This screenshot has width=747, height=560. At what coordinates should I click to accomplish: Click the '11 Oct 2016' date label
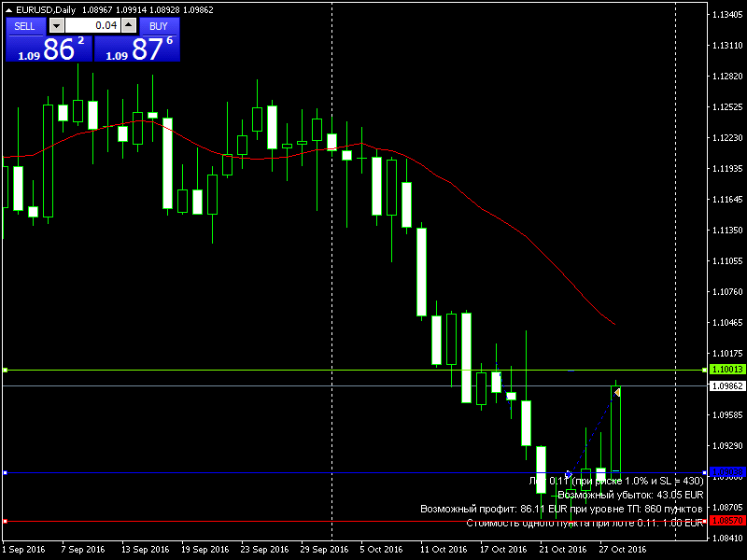[444, 549]
